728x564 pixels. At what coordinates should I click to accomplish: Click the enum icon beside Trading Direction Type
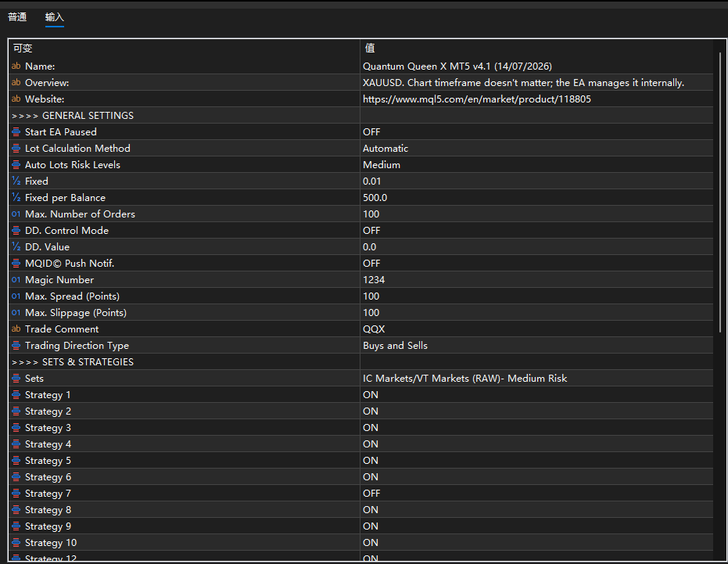[16, 346]
